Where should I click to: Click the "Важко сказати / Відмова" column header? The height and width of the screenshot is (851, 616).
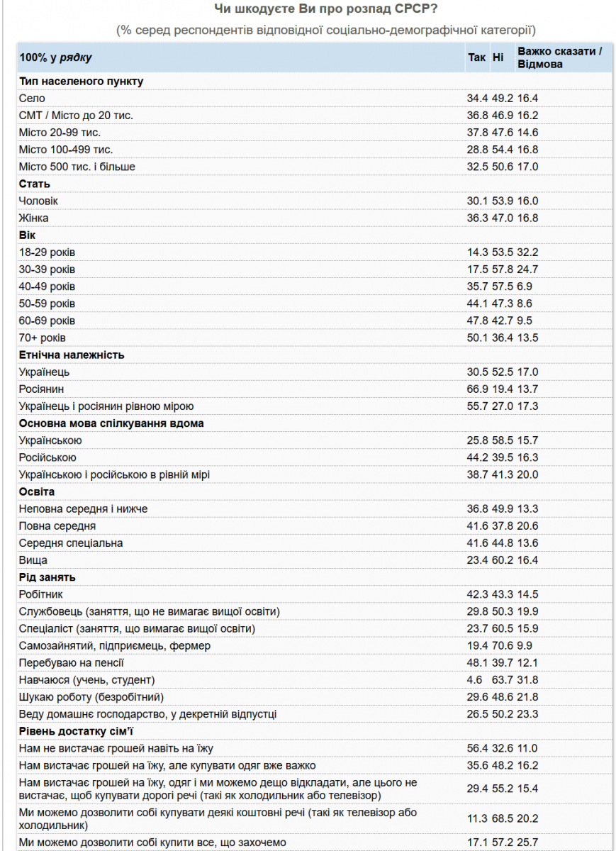[x=560, y=57]
